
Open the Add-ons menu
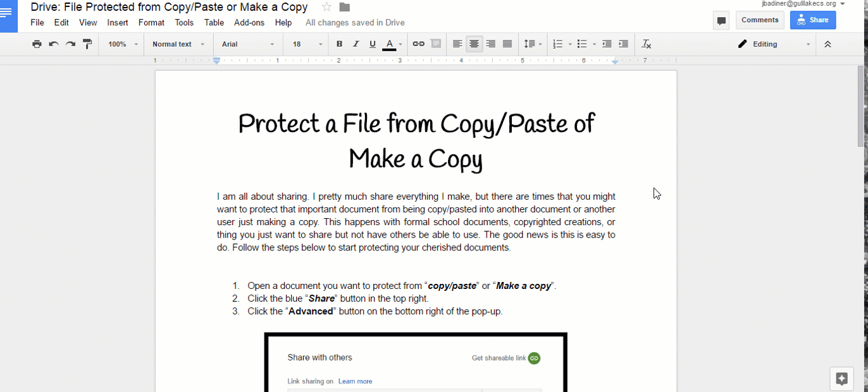(249, 23)
